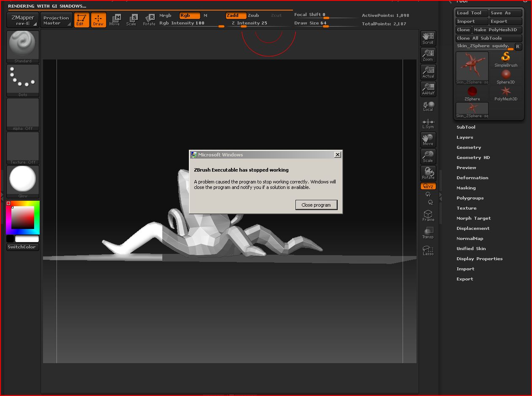Click the Move icon in the right shelf
This screenshot has height=396, width=532.
coord(428,140)
